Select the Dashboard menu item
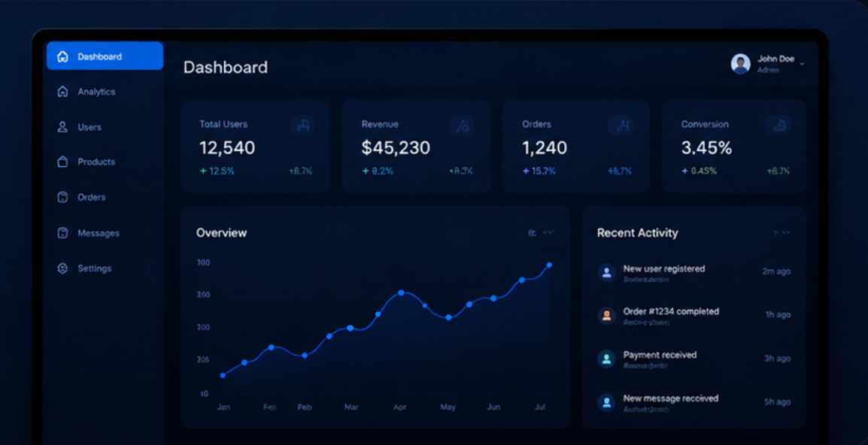This screenshot has height=445, width=868. 105,56
